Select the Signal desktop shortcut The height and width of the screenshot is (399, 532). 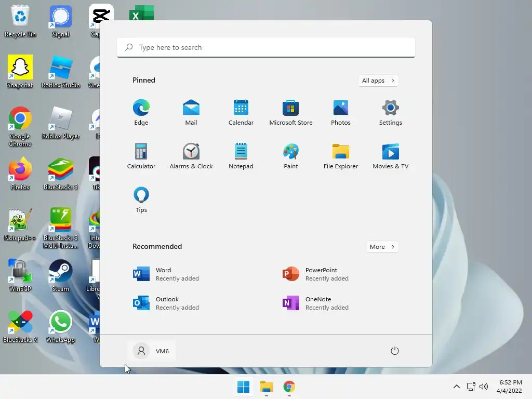tap(61, 21)
